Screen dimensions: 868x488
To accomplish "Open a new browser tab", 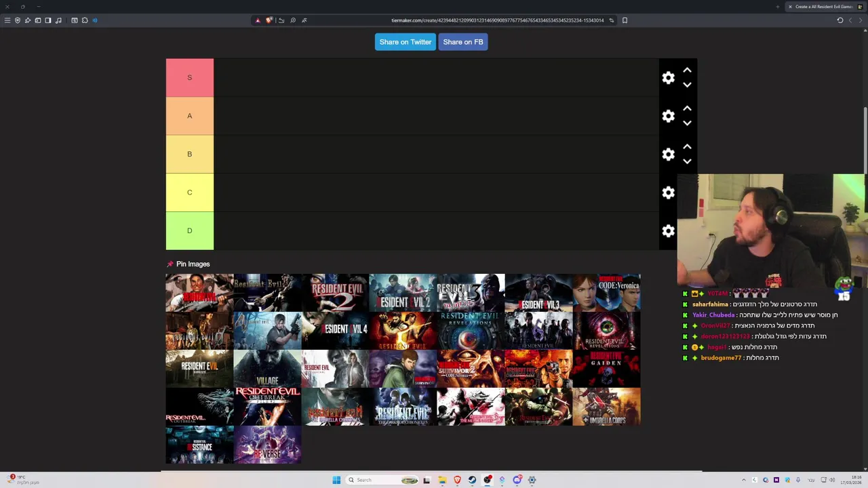I will click(x=778, y=7).
